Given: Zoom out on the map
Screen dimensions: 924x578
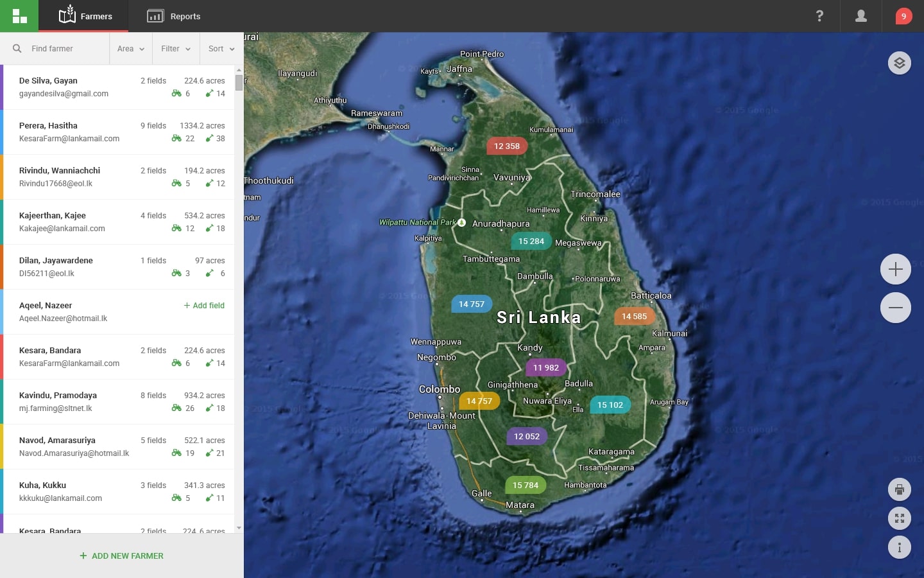Looking at the screenshot, I should (896, 308).
